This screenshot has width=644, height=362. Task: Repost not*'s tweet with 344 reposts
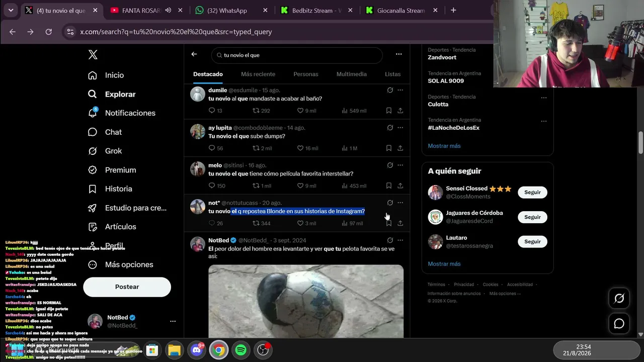tap(256, 223)
